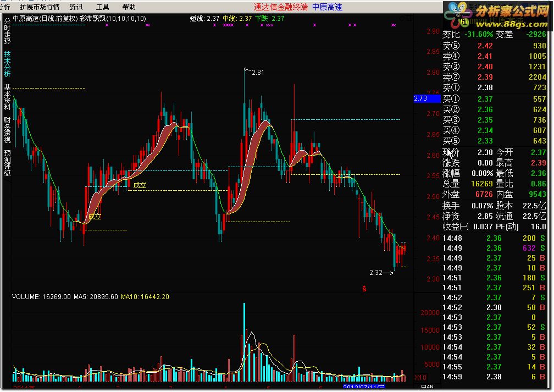Click the 委比 -31.60% value
Image resolution: width=554 pixels, height=392 pixels.
pos(478,35)
